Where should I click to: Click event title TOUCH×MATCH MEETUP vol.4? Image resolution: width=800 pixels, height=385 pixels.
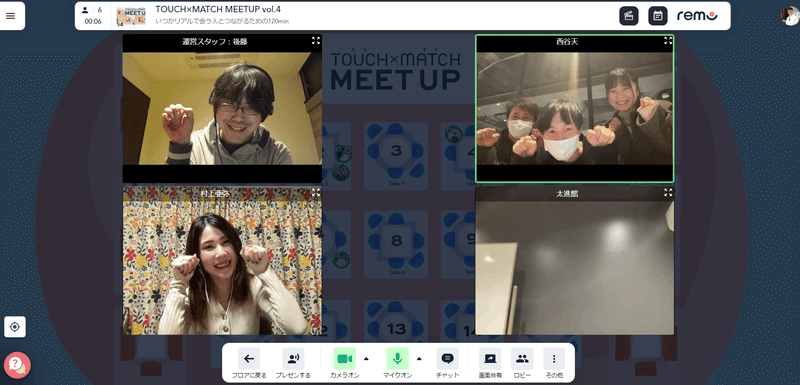[x=218, y=9]
